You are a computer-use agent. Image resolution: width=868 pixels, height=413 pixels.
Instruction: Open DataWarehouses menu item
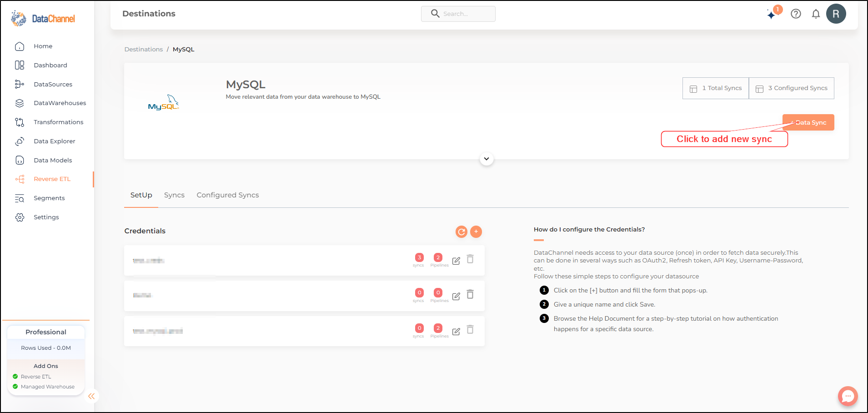[60, 103]
